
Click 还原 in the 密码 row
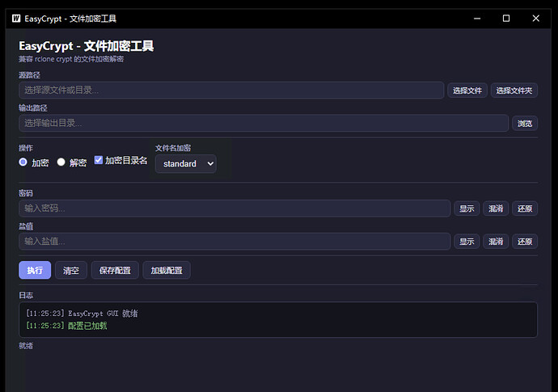525,209
